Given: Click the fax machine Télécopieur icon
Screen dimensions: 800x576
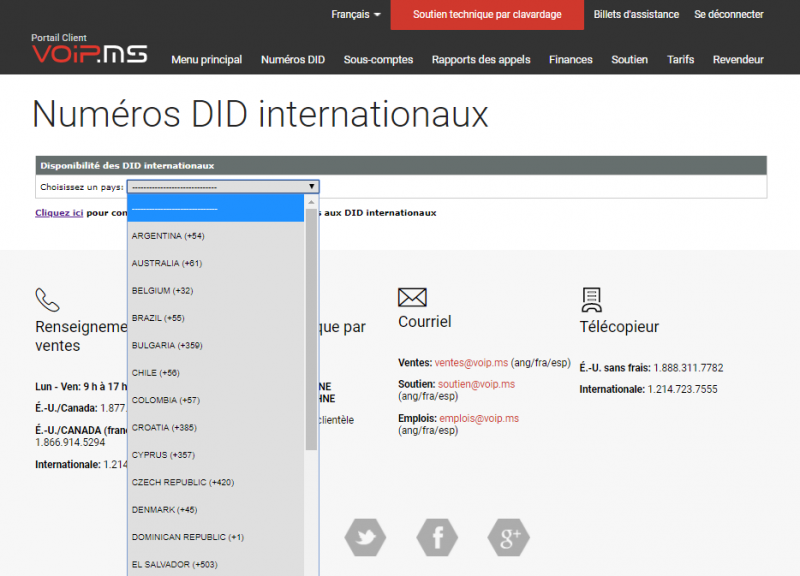Looking at the screenshot, I should (x=591, y=300).
